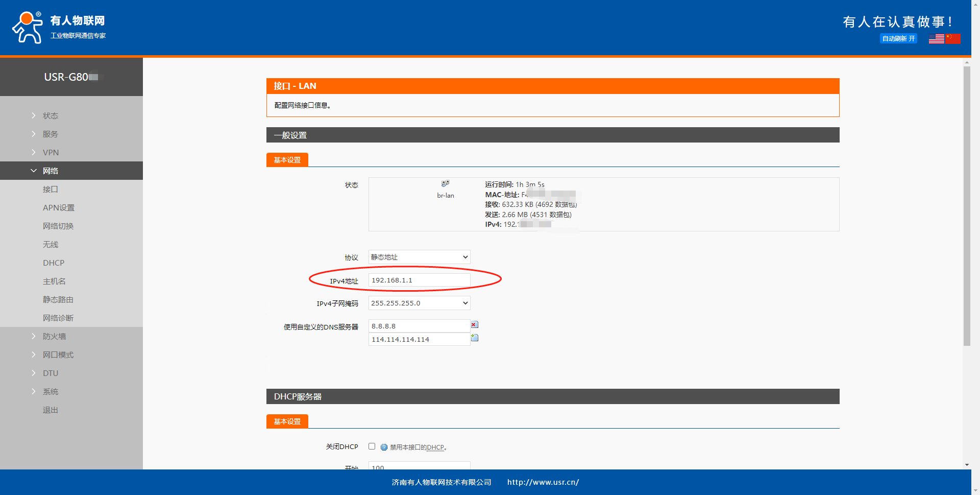The height and width of the screenshot is (495, 980).
Task: Toggle the 自动刷新 auto-refresh button
Action: tap(898, 39)
